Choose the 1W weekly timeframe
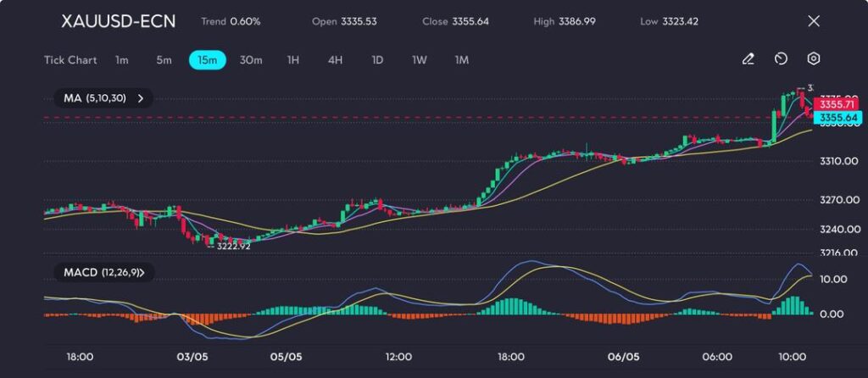The width and height of the screenshot is (868, 378). pyautogui.click(x=420, y=60)
